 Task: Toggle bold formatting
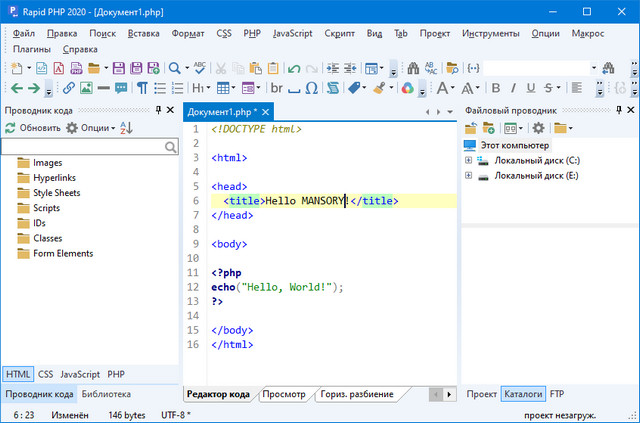tap(495, 88)
